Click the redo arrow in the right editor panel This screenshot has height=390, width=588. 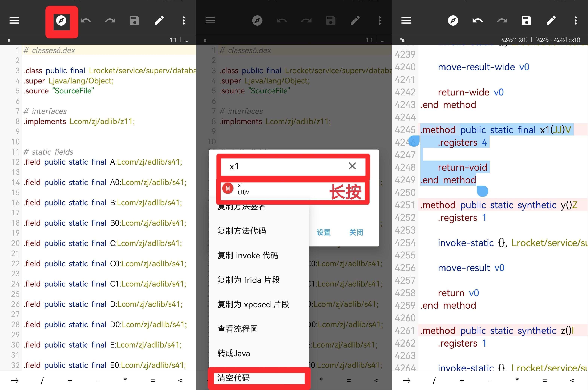(502, 20)
